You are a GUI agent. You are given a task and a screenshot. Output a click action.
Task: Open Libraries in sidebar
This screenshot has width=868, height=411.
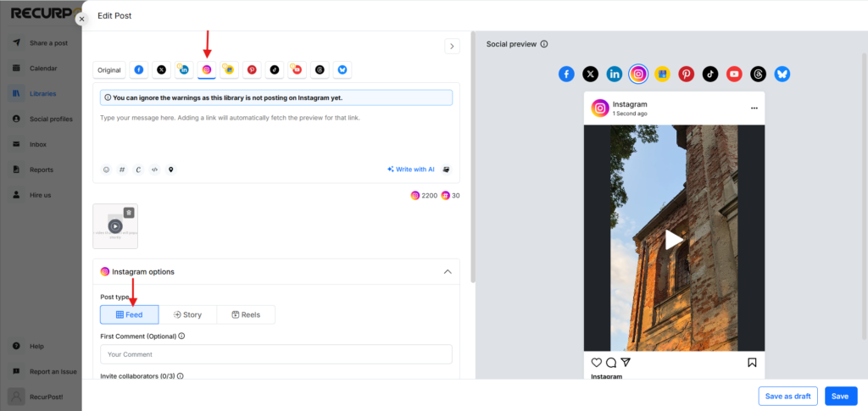point(41,93)
